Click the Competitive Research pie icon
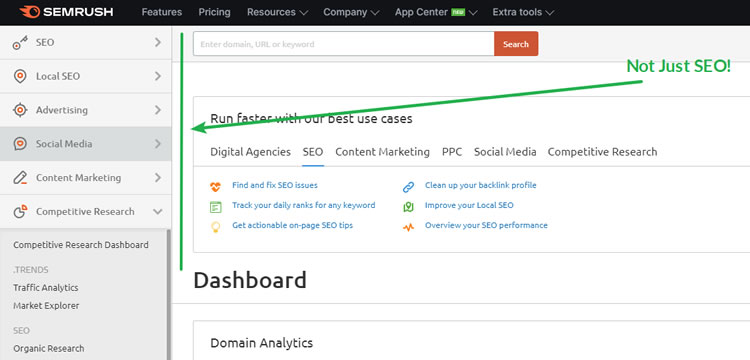This screenshot has width=750, height=360. (x=20, y=211)
